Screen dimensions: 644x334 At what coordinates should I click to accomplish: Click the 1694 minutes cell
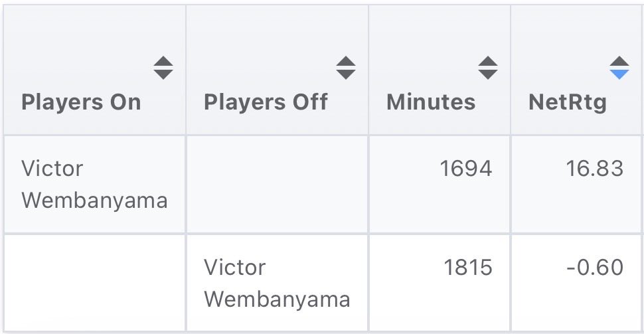[465, 169]
